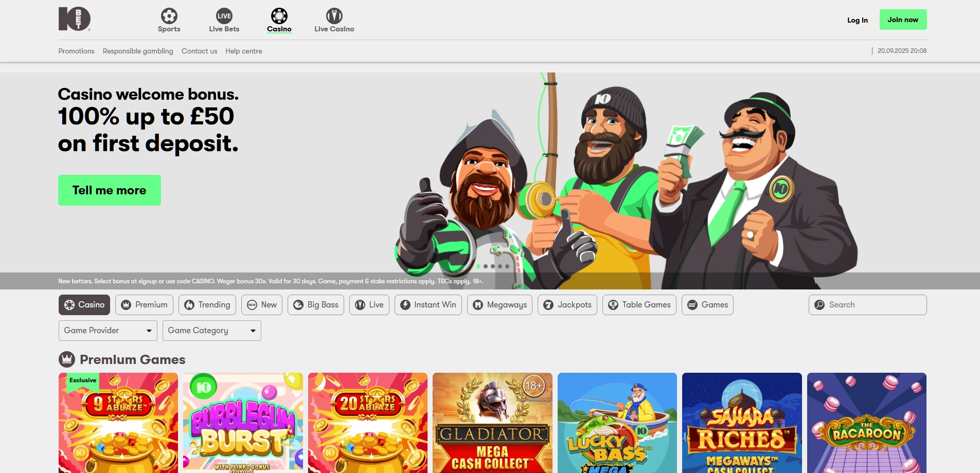Open the Gladiator Mega Cash Collect game thumbnail

point(492,423)
